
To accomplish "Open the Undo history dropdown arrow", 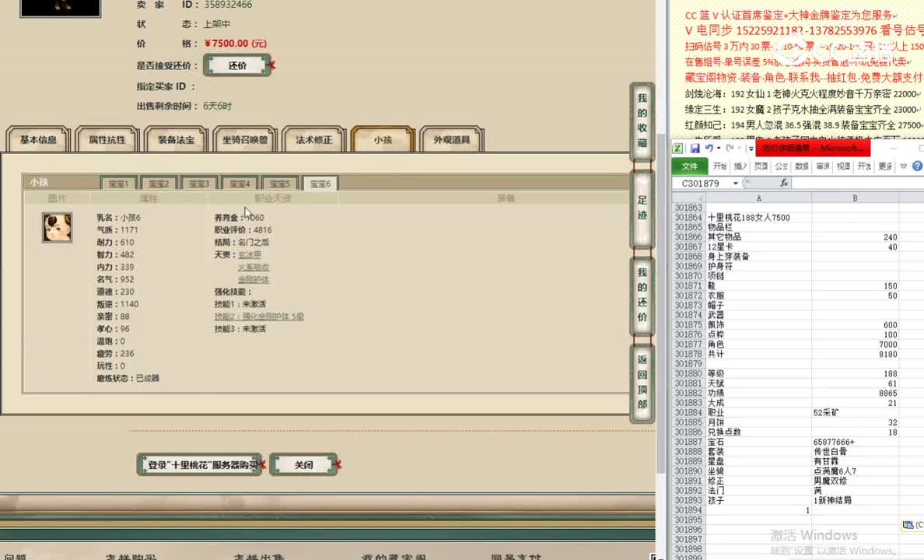I will point(718,148).
